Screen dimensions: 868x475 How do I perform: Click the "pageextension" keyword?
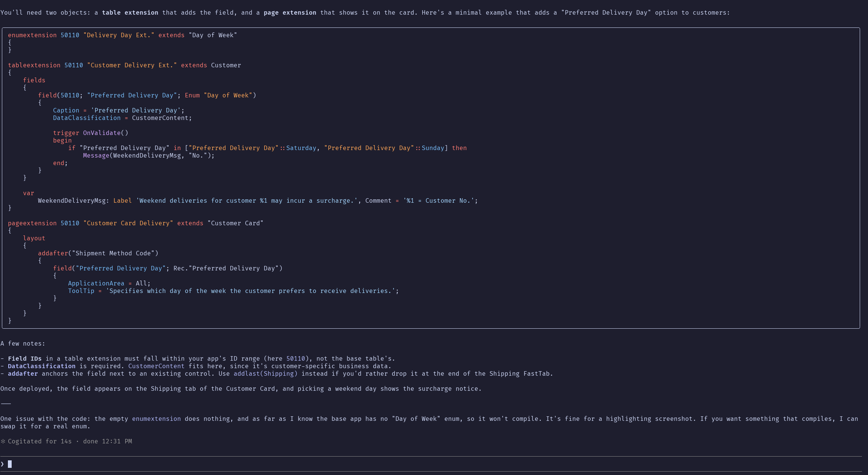pyautogui.click(x=32, y=223)
